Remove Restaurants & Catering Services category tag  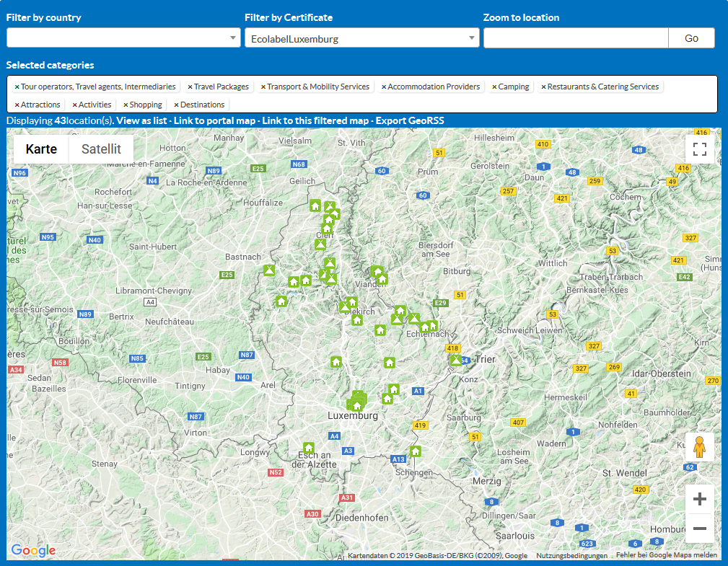(544, 87)
